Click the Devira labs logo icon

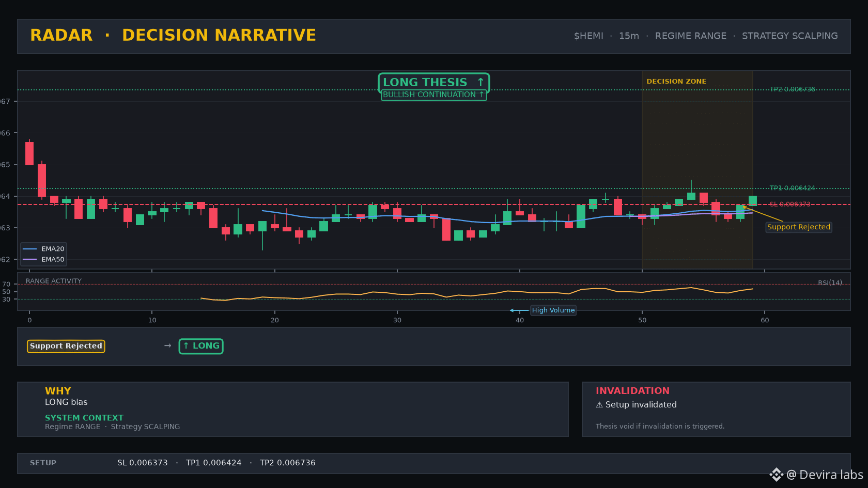click(776, 475)
